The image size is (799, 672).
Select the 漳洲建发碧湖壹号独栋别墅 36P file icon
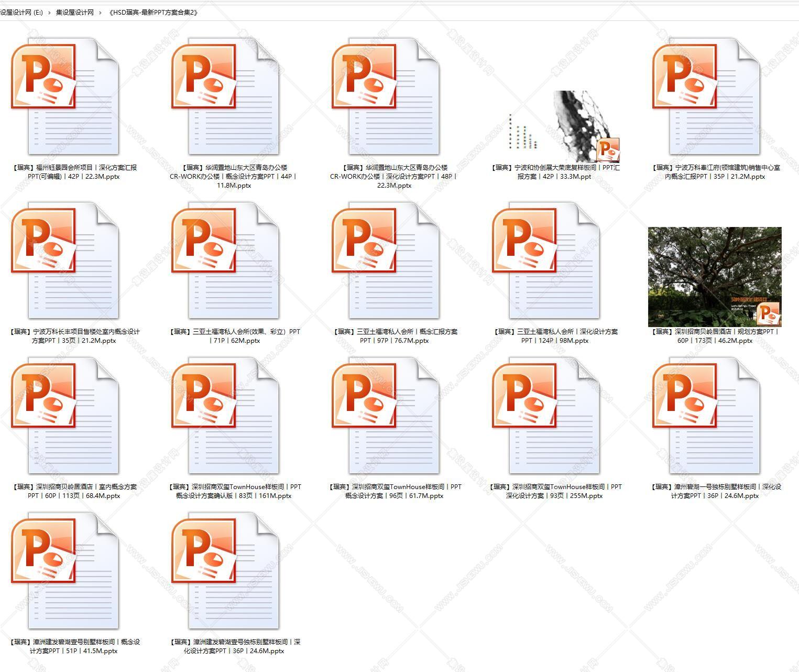pos(226,571)
